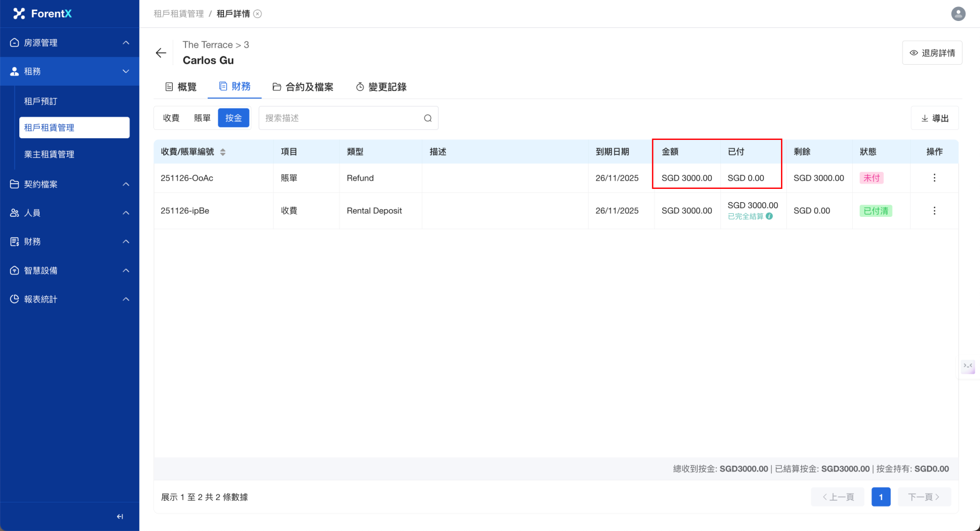Click 退房詳情 button

click(932, 53)
